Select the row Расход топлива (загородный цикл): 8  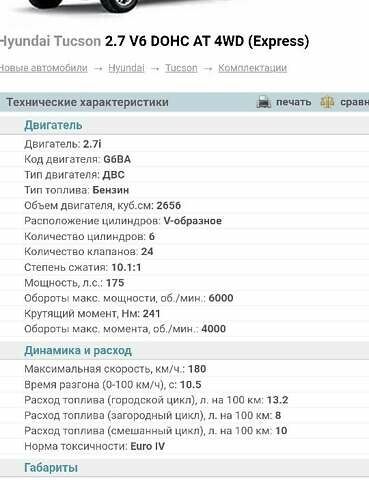pos(184,415)
